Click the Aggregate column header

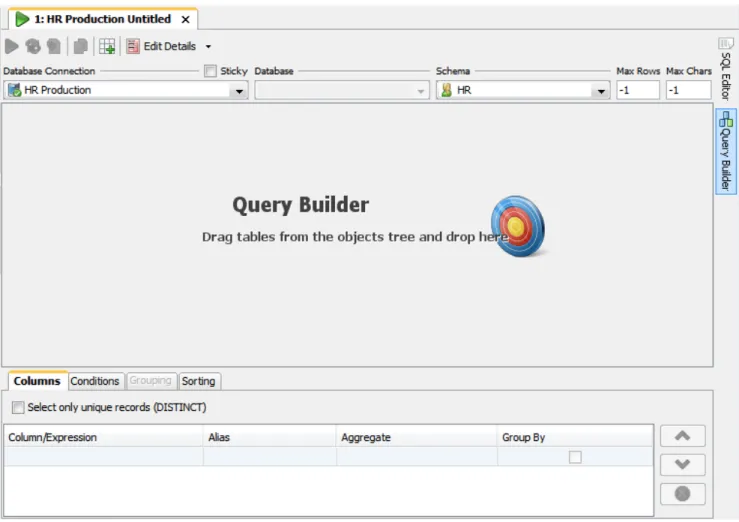click(417, 437)
